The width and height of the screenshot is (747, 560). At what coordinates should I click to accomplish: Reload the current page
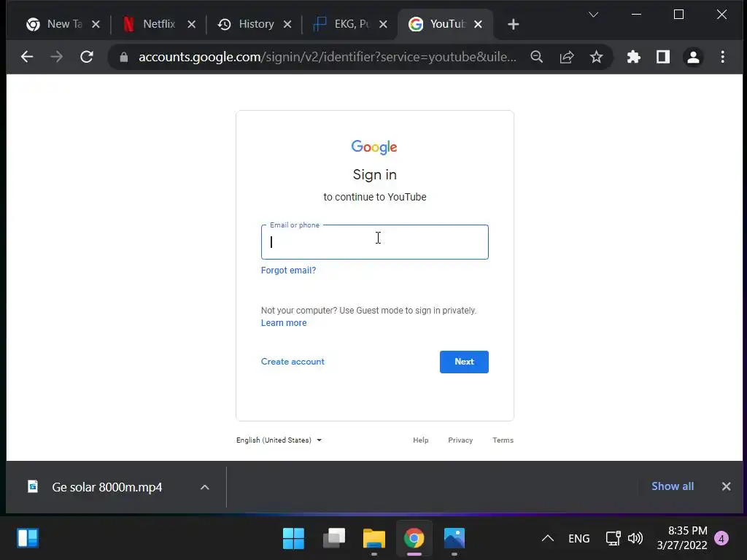coord(87,57)
